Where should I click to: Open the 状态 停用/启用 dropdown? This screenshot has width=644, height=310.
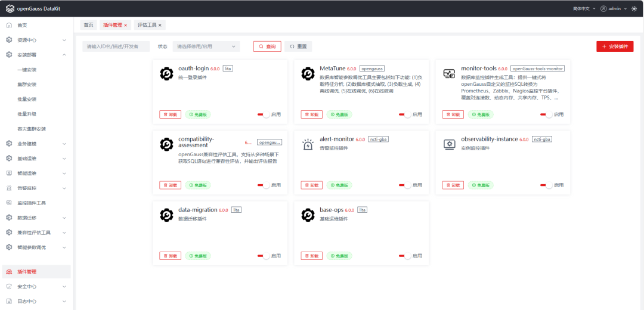pyautogui.click(x=206, y=46)
